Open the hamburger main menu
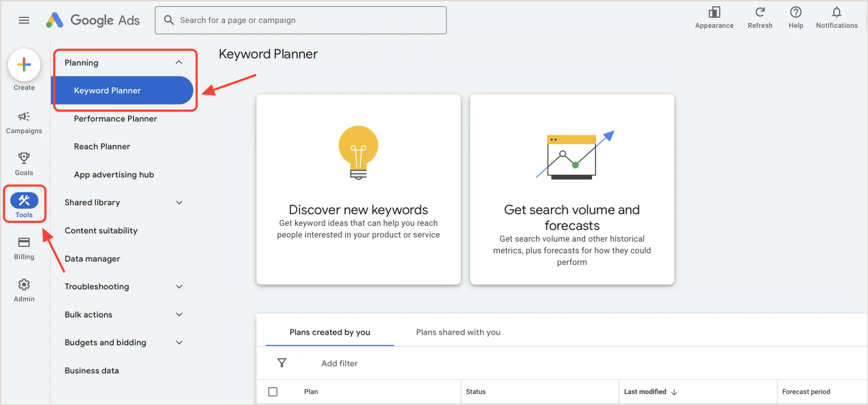 coord(24,20)
